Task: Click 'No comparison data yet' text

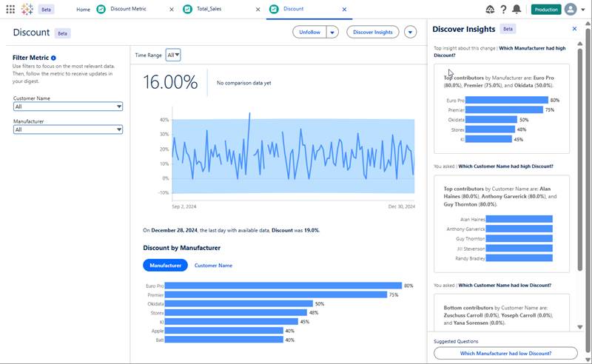Action: tap(244, 83)
